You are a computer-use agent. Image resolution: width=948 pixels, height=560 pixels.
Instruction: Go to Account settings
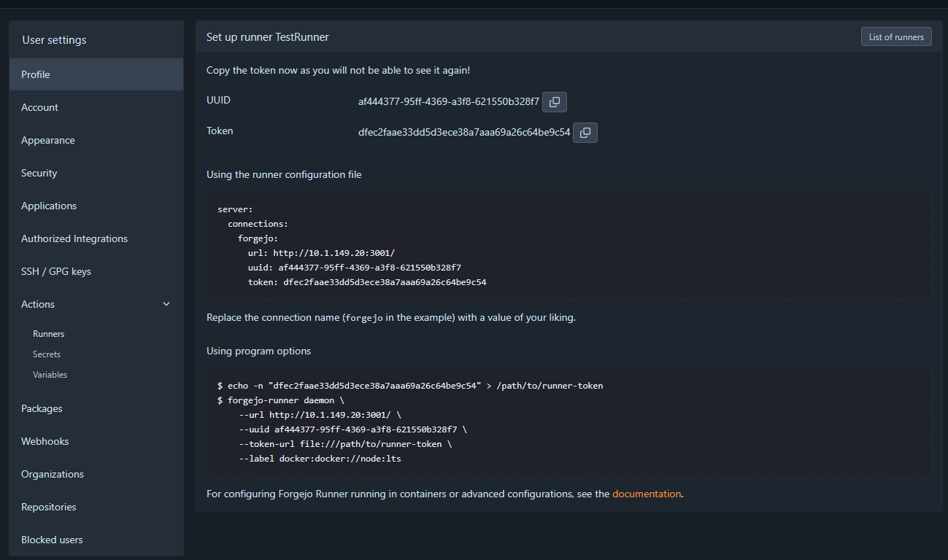96,107
